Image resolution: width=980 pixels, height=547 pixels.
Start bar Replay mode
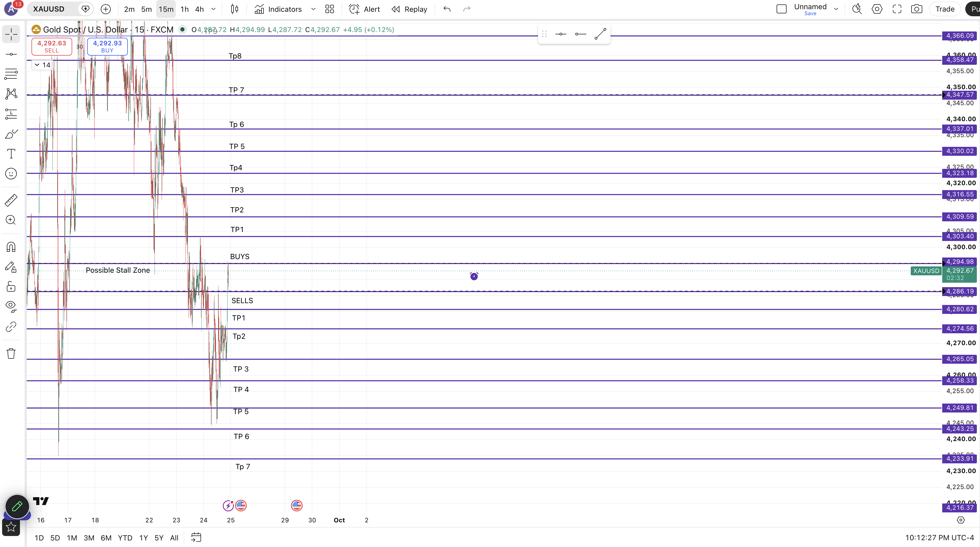[x=409, y=9]
